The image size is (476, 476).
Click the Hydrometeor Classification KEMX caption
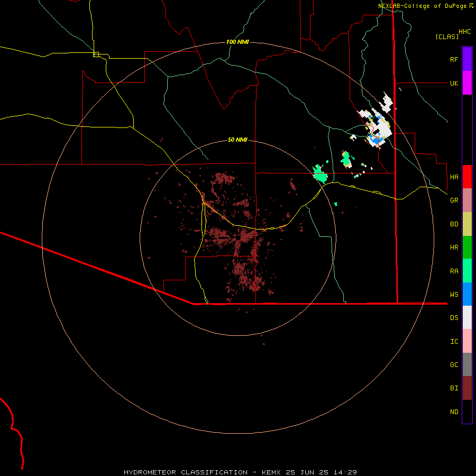pyautogui.click(x=240, y=472)
